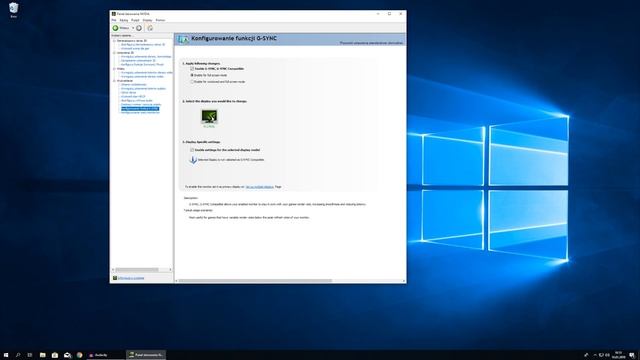Click the Informacje o systemie link
Viewport: 640px width, 360px height.
(131, 278)
